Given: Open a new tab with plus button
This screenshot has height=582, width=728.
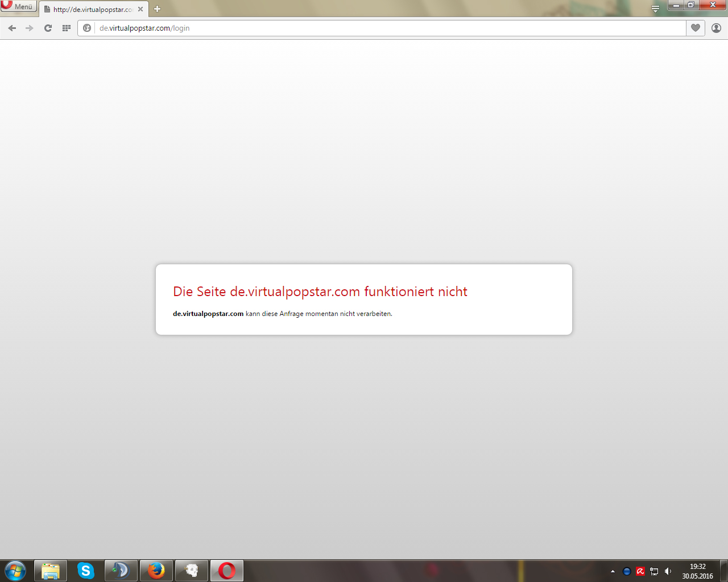Looking at the screenshot, I should pos(158,9).
